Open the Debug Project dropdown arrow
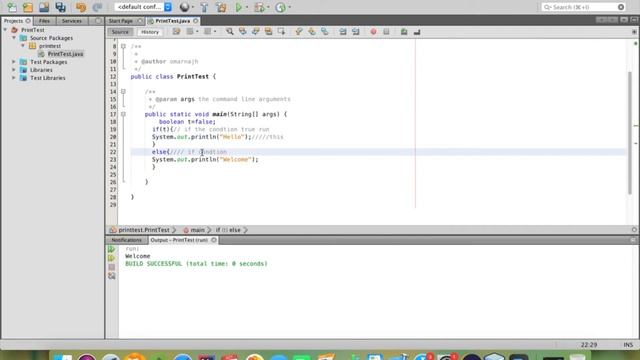This screenshot has width=640, height=360. tap(268, 7)
